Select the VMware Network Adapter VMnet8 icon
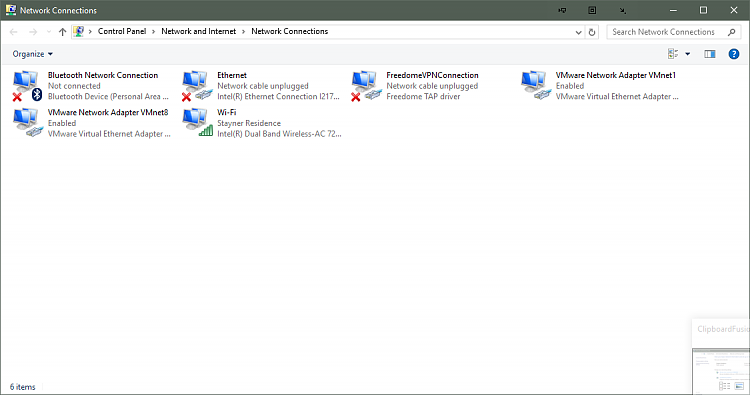This screenshot has width=750, height=395. pyautogui.click(x=27, y=123)
